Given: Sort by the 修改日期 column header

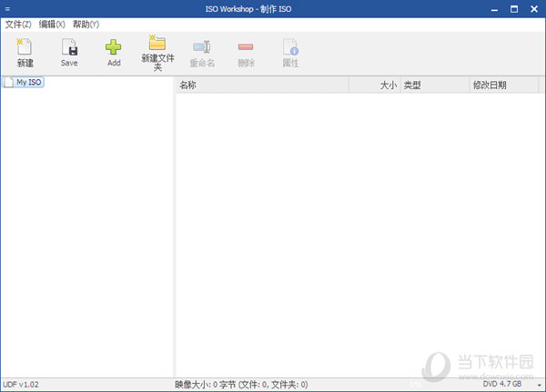Looking at the screenshot, I should 504,85.
